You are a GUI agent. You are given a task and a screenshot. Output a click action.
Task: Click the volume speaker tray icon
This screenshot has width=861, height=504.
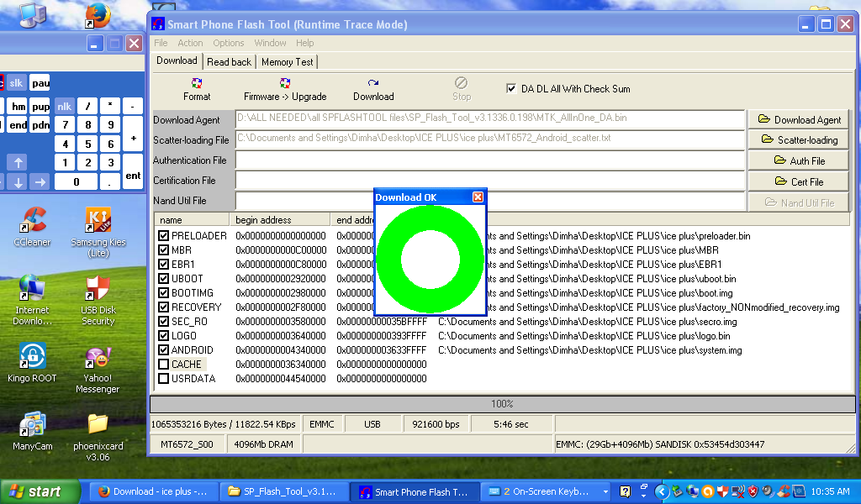769,491
